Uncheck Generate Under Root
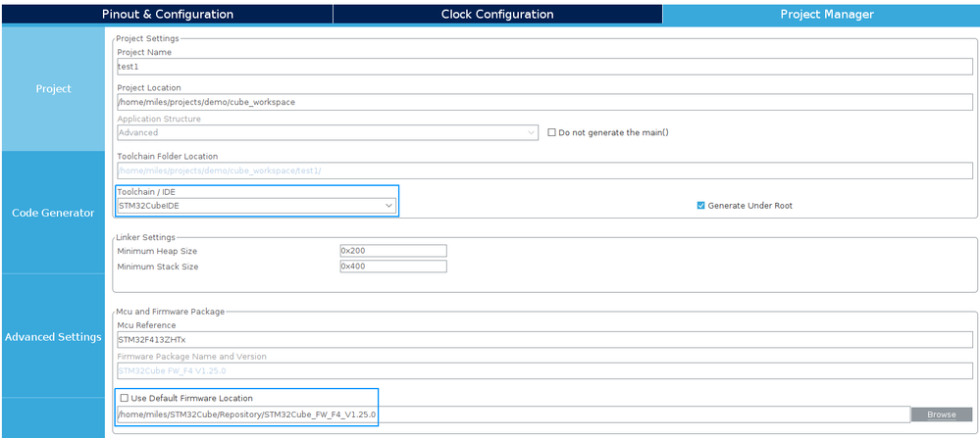Viewport: 980px width, 438px height. tap(700, 205)
